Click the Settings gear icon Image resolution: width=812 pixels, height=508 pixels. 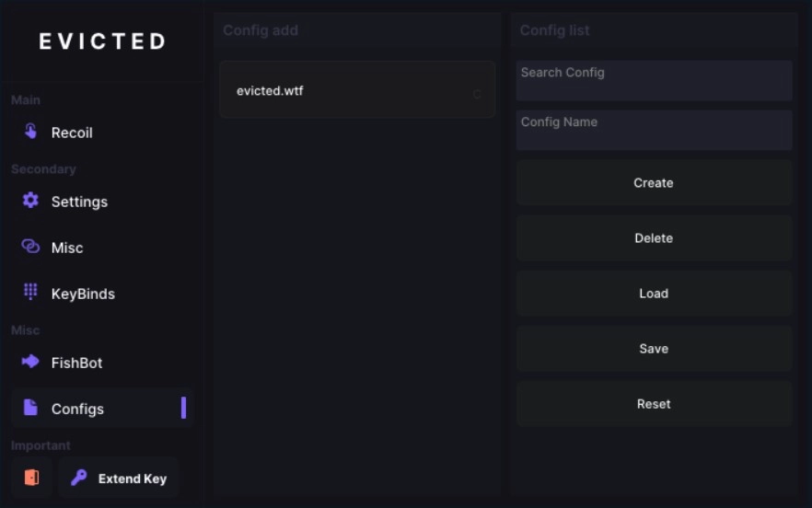pyautogui.click(x=30, y=201)
